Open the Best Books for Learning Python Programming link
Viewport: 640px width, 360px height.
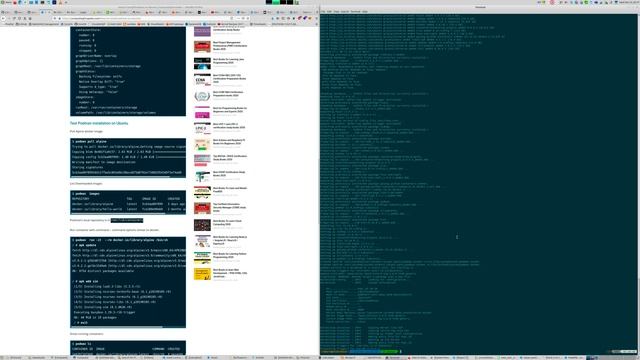[229, 256]
